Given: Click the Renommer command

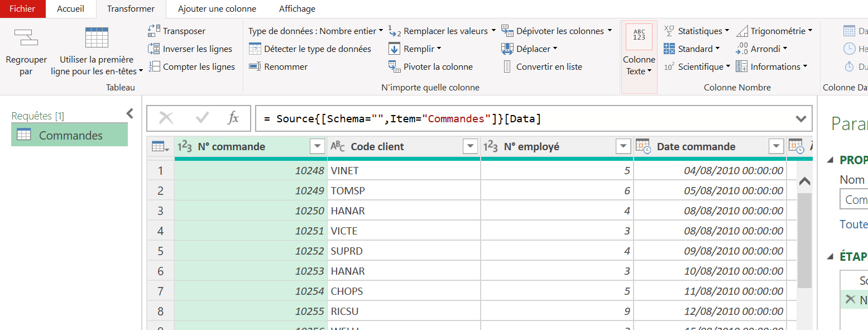Looking at the screenshot, I should click(x=278, y=66).
